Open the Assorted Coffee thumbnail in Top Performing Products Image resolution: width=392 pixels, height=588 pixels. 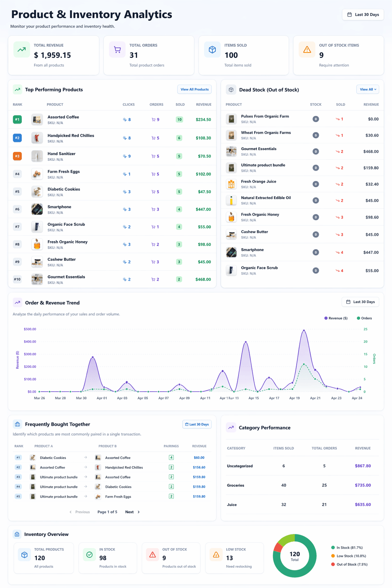tap(37, 119)
